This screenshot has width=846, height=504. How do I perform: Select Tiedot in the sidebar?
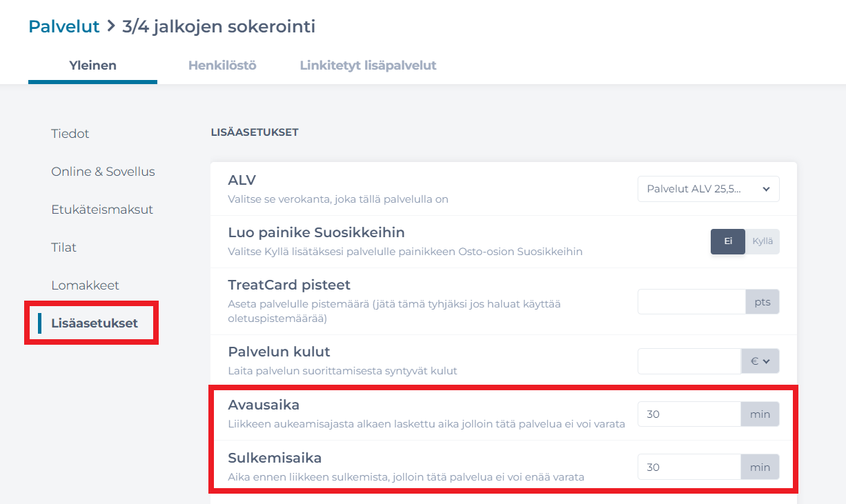click(x=70, y=134)
